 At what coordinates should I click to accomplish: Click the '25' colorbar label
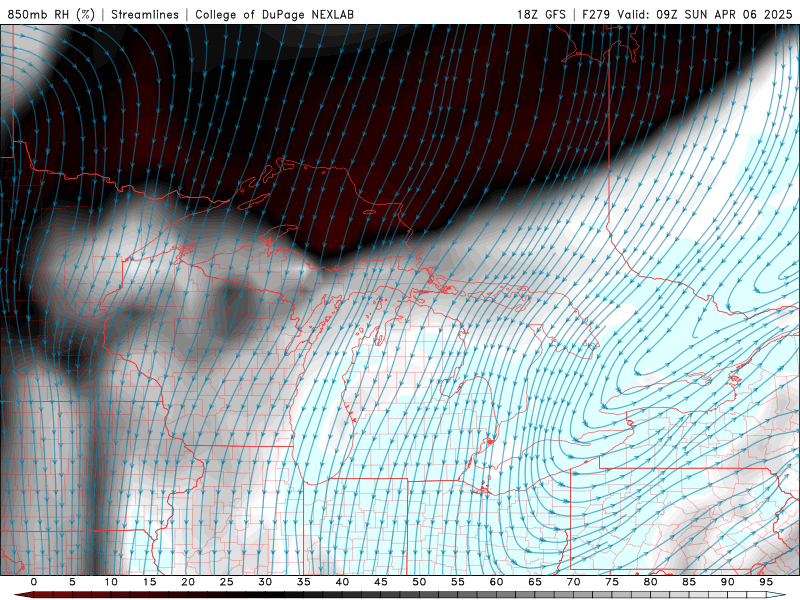(227, 582)
